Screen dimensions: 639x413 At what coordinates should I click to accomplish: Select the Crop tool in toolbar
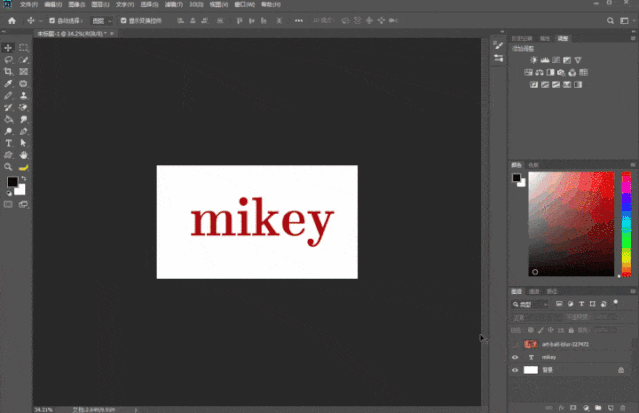click(8, 72)
